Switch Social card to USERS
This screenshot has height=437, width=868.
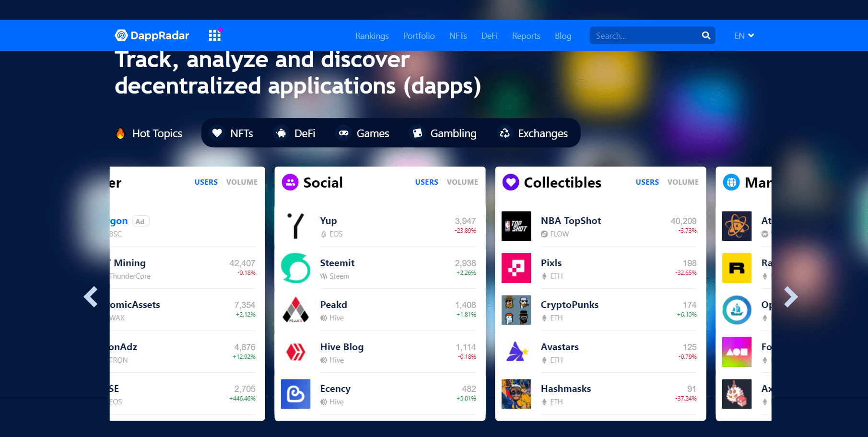pos(427,182)
